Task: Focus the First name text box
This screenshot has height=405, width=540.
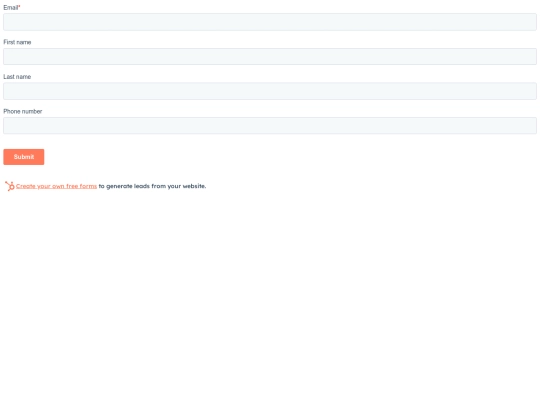Action: pos(270,56)
